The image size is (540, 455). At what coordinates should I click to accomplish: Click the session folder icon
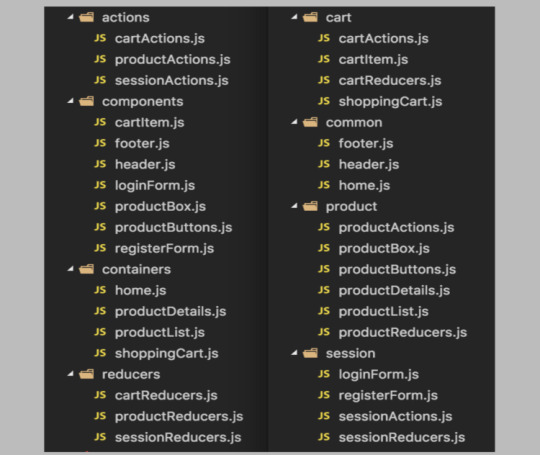310,353
